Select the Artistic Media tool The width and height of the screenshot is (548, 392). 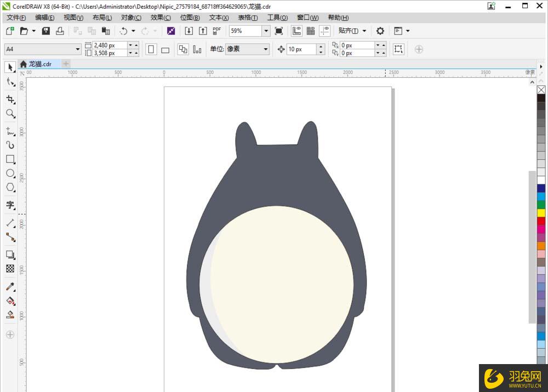(10, 145)
